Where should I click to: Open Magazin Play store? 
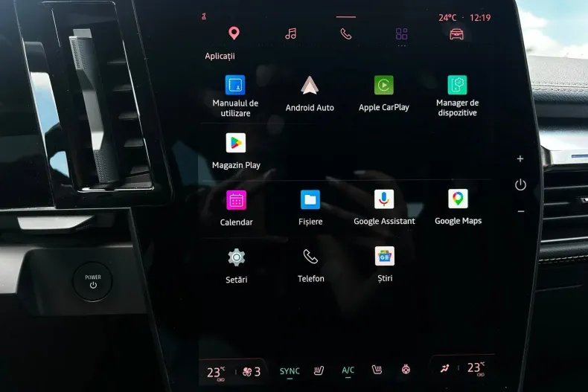236,152
